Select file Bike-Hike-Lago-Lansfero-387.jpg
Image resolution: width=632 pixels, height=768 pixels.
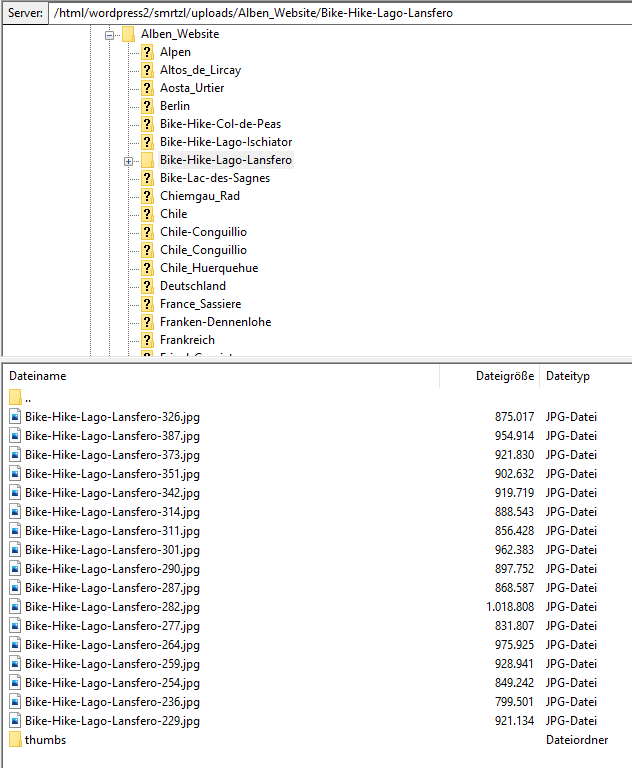point(112,436)
